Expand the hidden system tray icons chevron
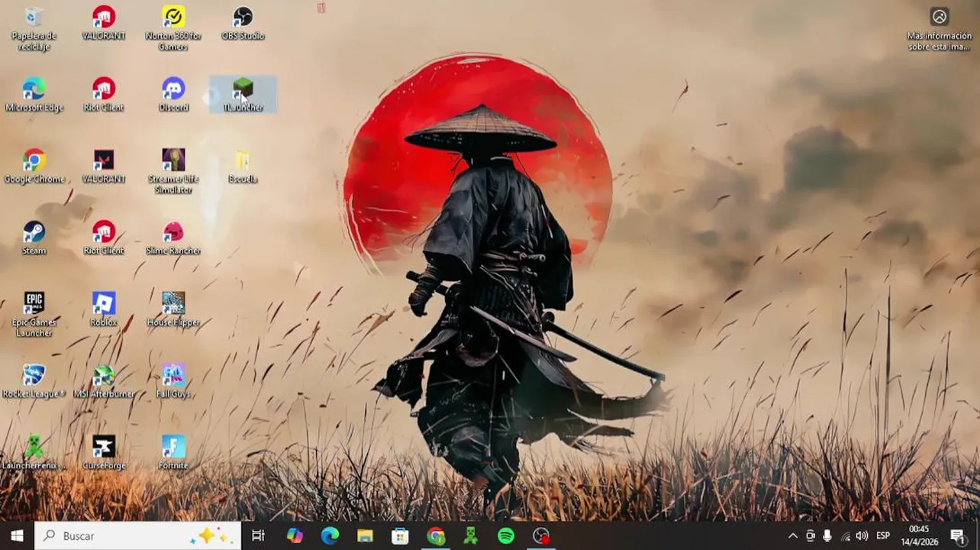This screenshot has height=550, width=980. click(793, 536)
